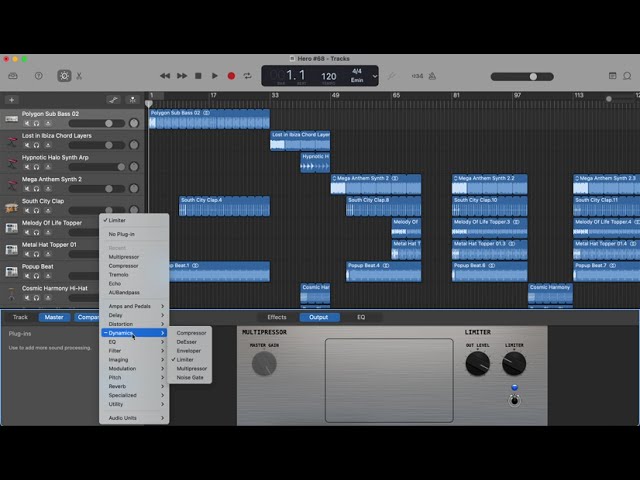Open the Loop Browser icon
640x480 pixels.
tap(627, 76)
